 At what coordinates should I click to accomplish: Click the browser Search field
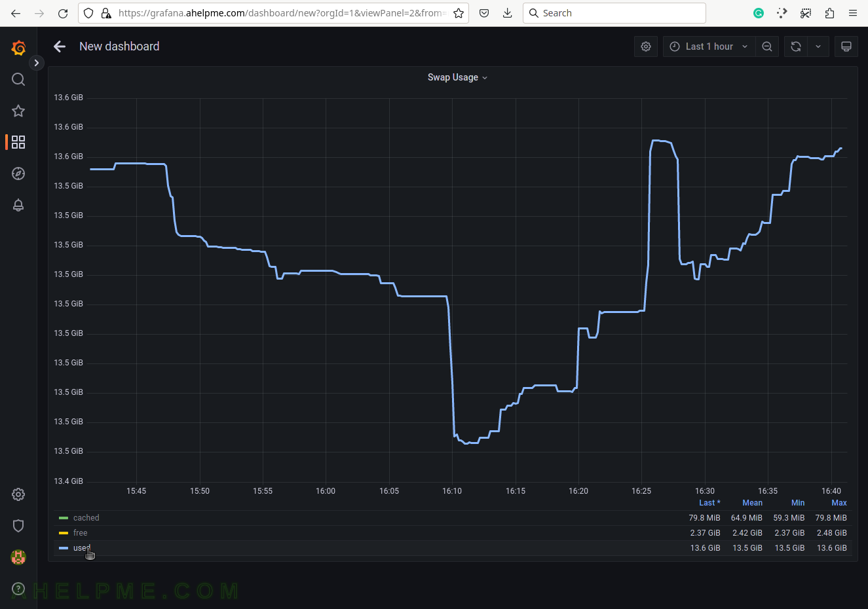[614, 13]
